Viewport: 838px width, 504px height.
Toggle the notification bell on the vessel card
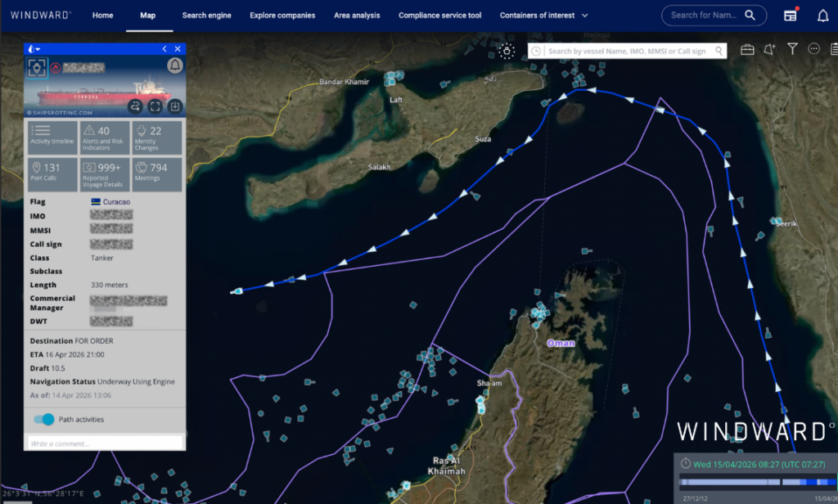click(x=175, y=67)
